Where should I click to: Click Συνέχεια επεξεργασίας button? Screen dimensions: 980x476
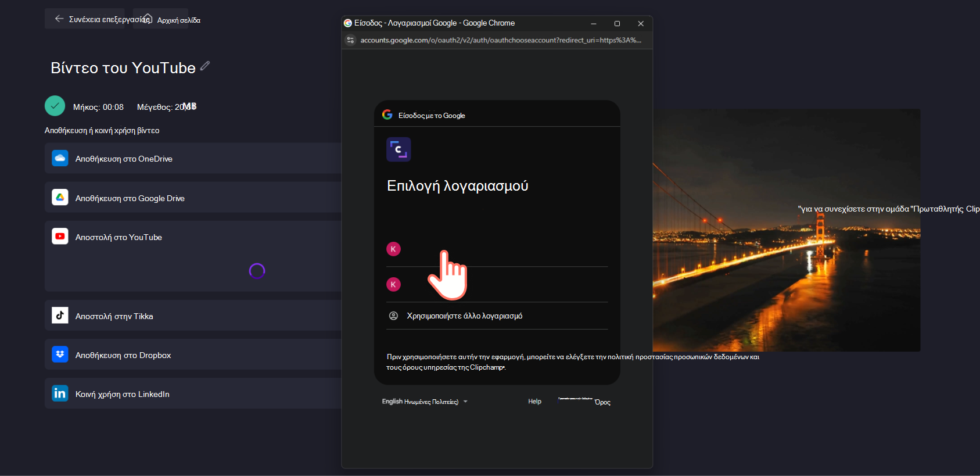85,19
